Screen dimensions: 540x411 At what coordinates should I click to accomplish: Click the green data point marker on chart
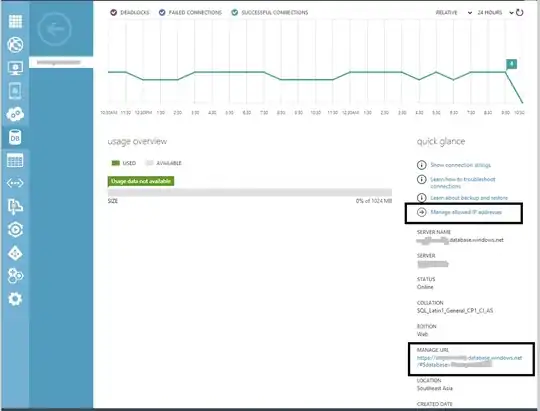click(x=511, y=64)
